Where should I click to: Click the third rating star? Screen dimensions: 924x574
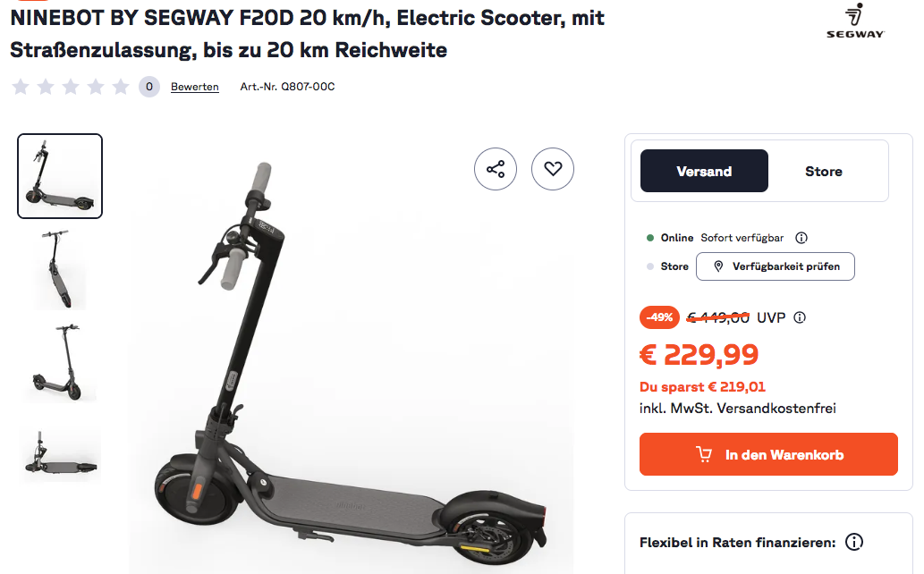click(71, 87)
